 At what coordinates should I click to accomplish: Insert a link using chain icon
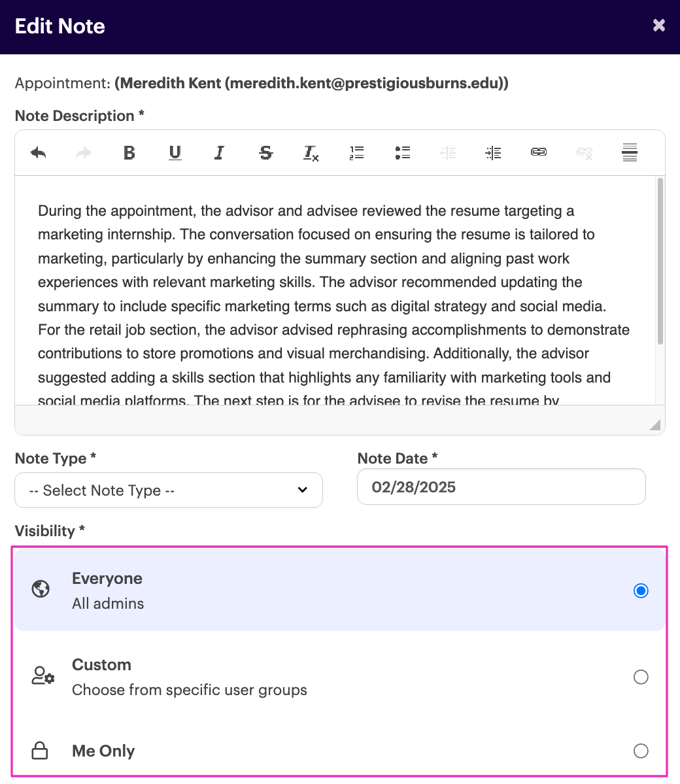pyautogui.click(x=539, y=152)
